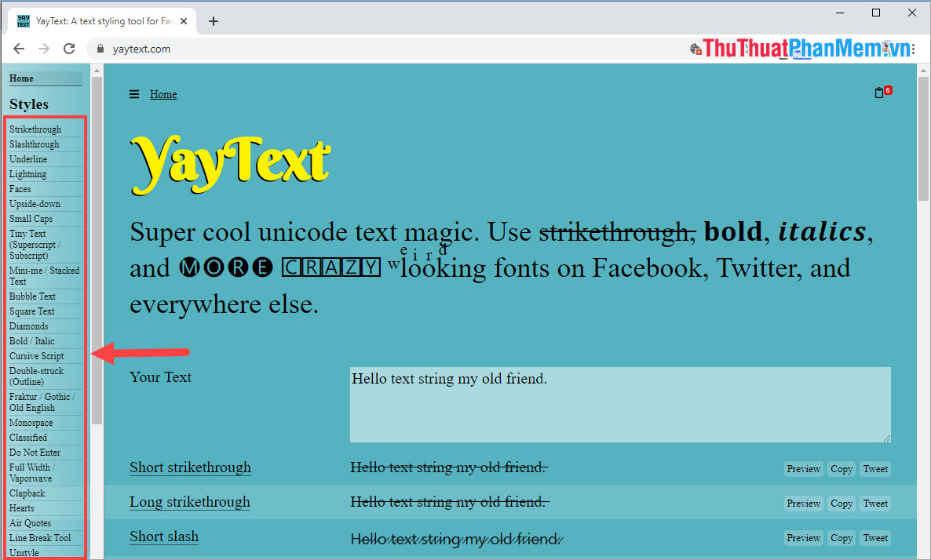Click the sidebar scroll-up arrow

pos(97,70)
